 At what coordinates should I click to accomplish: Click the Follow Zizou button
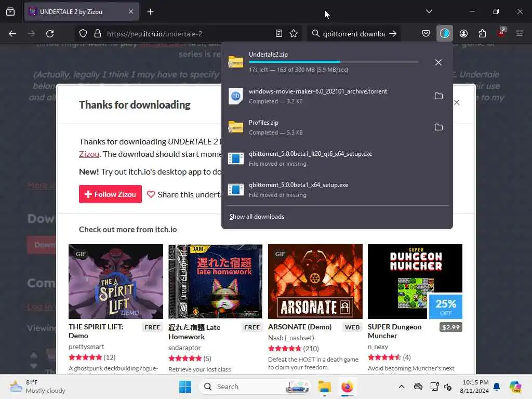[x=110, y=194]
